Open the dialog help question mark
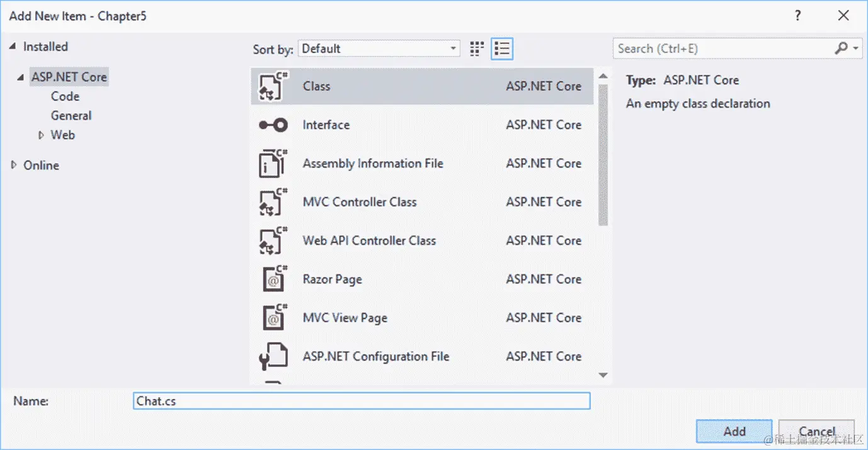868x450 pixels. (798, 16)
